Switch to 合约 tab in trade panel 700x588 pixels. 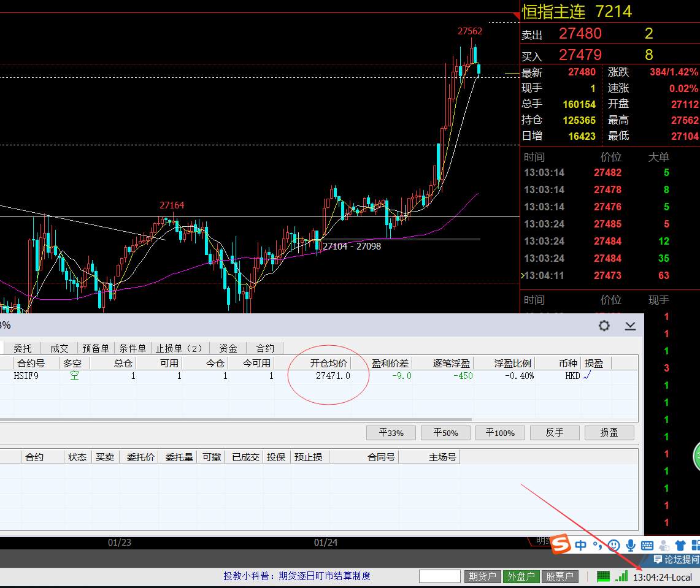point(265,348)
